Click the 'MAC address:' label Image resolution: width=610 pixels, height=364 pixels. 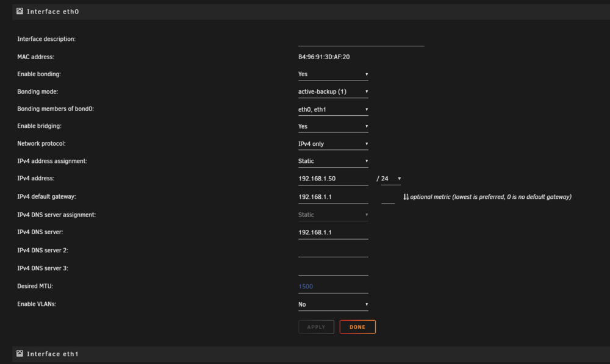coord(36,57)
